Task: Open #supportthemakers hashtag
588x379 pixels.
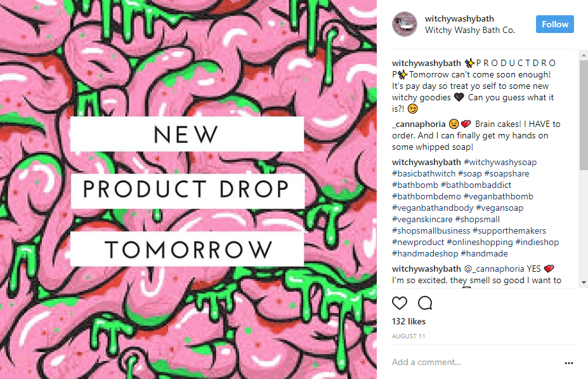Action: tap(509, 231)
